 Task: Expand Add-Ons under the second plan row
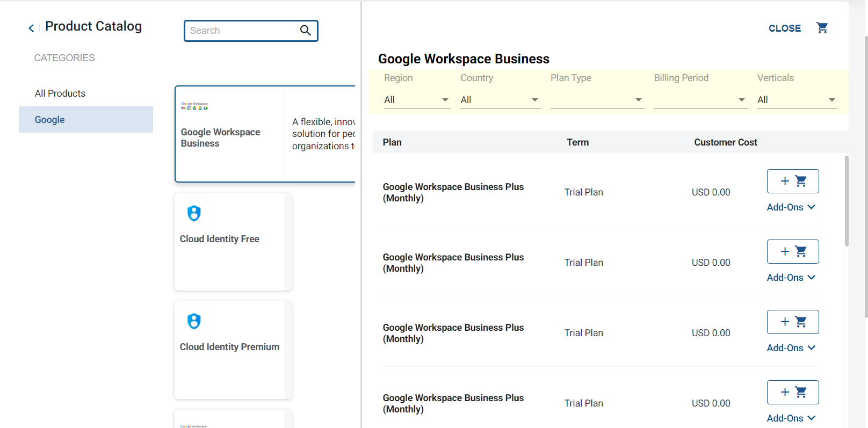point(791,278)
